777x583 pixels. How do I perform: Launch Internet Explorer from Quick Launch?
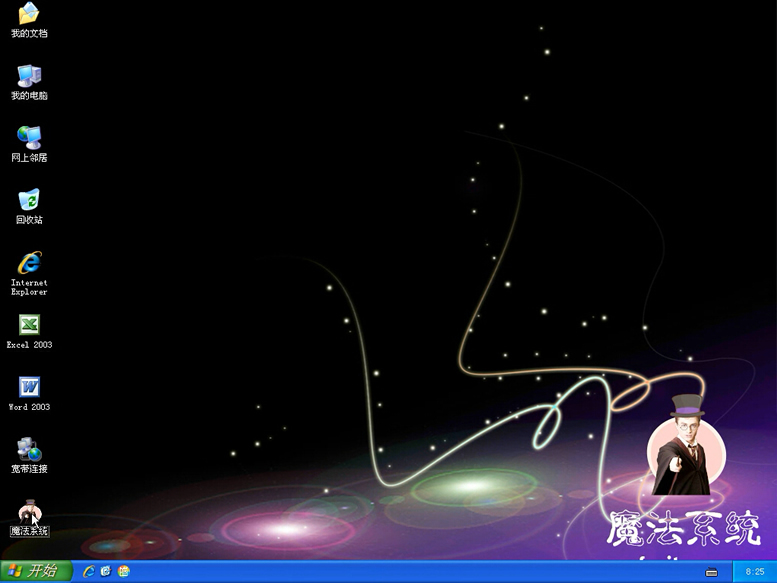(x=89, y=571)
